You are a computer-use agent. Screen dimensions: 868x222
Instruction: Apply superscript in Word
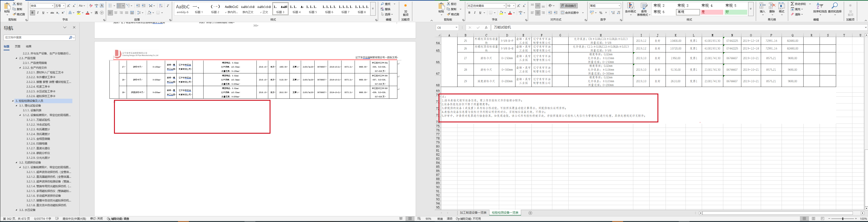pyautogui.click(x=63, y=13)
